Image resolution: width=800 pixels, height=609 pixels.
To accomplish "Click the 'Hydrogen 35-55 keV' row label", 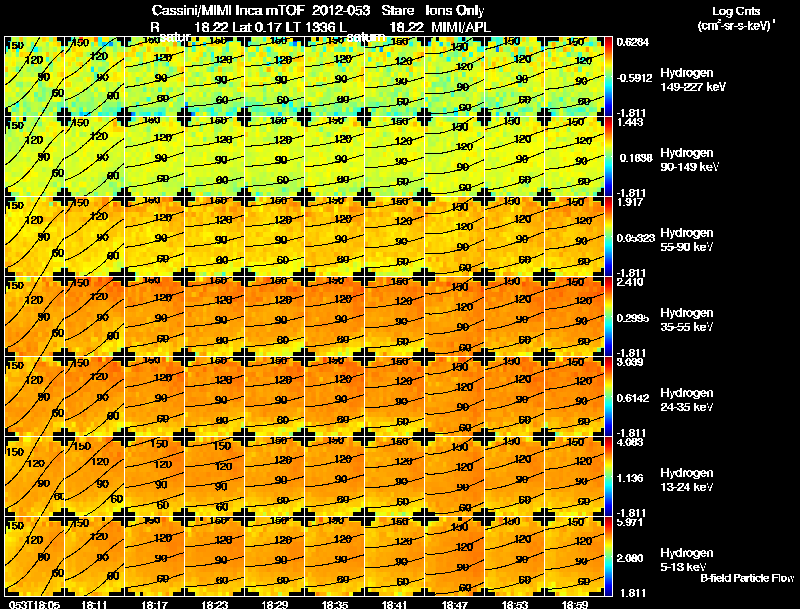I will pos(687,320).
